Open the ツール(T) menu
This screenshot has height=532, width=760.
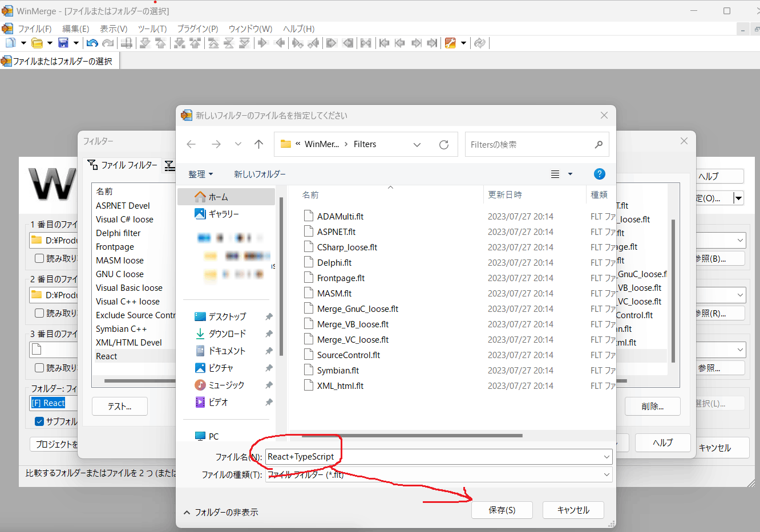152,29
